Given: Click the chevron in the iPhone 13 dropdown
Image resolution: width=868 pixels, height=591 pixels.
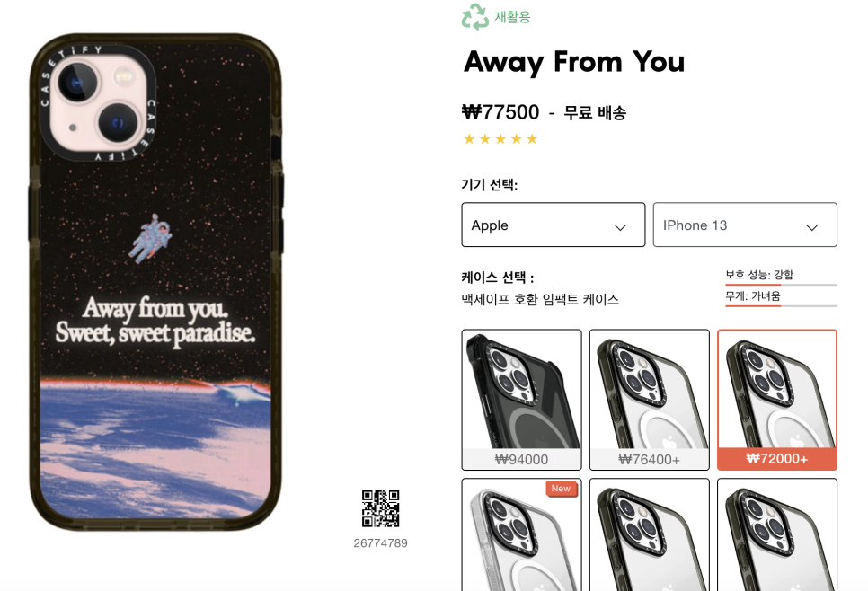Looking at the screenshot, I should pyautogui.click(x=811, y=227).
